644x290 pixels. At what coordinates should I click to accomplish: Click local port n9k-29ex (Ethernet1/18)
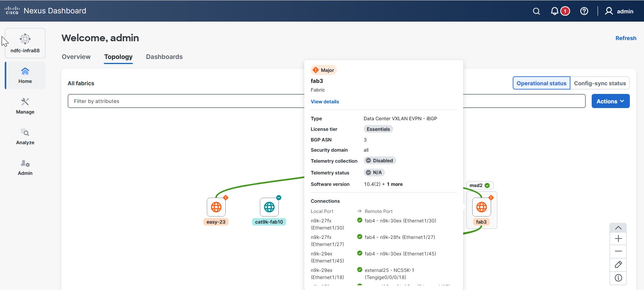(327, 274)
